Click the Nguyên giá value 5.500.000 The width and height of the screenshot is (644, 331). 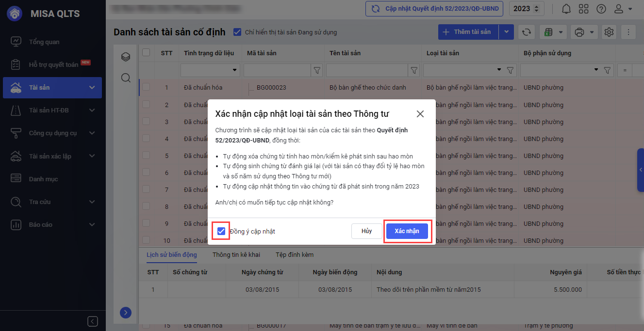[x=567, y=290]
